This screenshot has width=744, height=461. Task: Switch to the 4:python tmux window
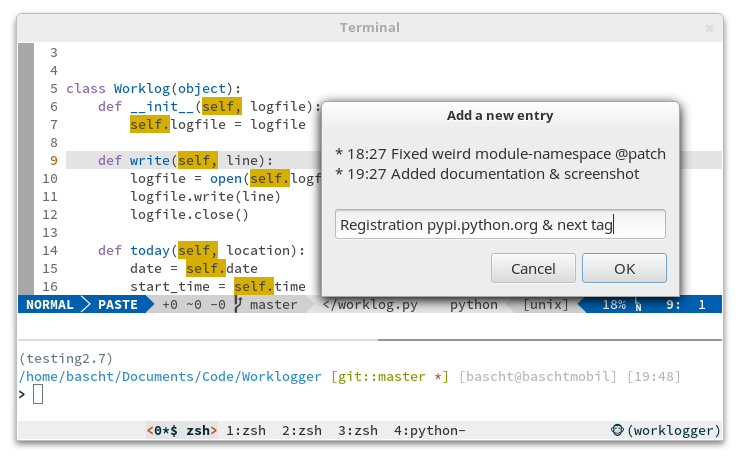tap(430, 431)
